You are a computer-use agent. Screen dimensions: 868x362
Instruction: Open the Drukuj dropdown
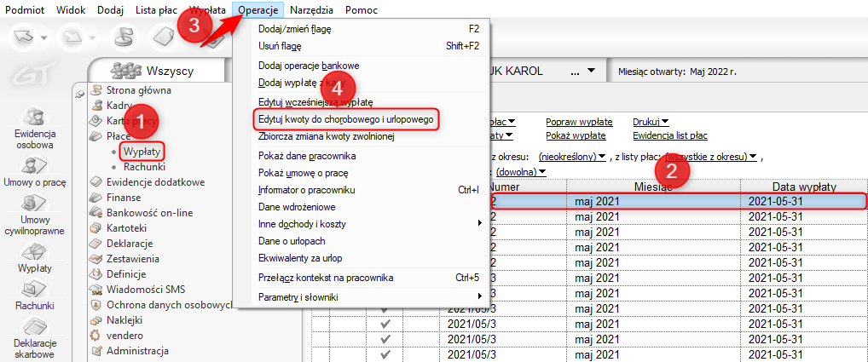651,122
